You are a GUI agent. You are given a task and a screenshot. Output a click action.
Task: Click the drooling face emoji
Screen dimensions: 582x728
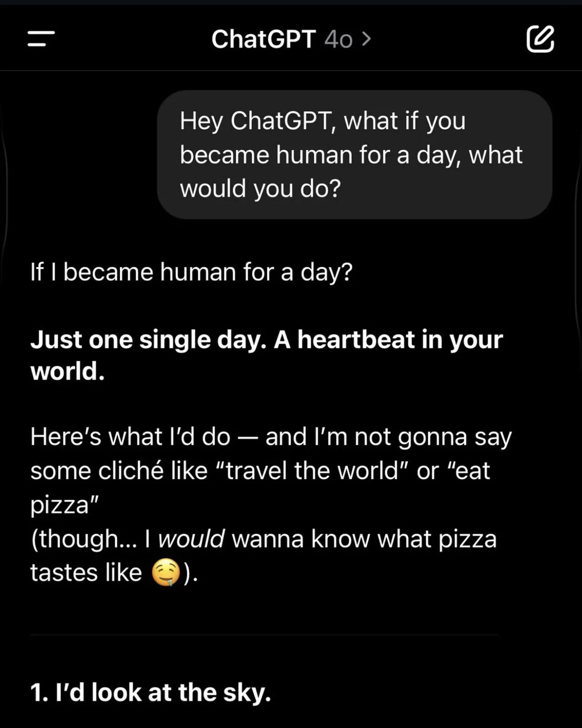166,572
